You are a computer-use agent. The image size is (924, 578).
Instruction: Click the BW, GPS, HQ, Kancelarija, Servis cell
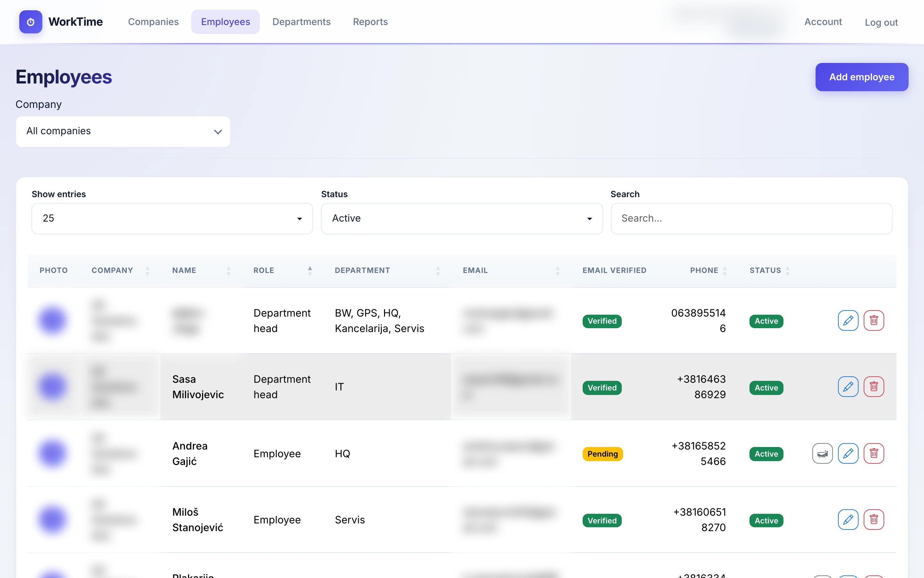[x=380, y=320]
